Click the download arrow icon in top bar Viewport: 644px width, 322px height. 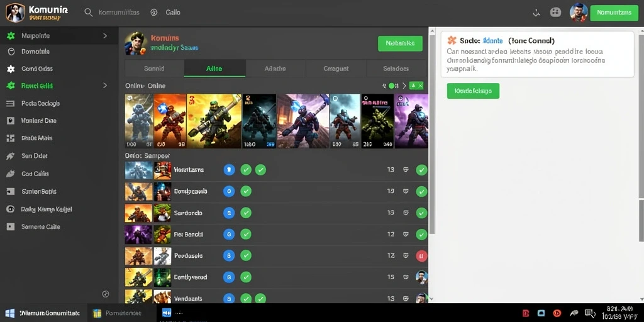coord(536,13)
